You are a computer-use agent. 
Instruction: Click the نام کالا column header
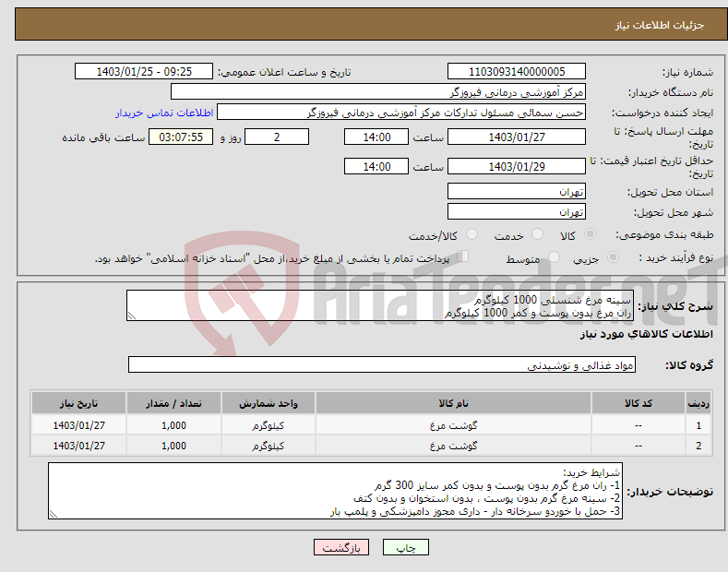(x=453, y=403)
